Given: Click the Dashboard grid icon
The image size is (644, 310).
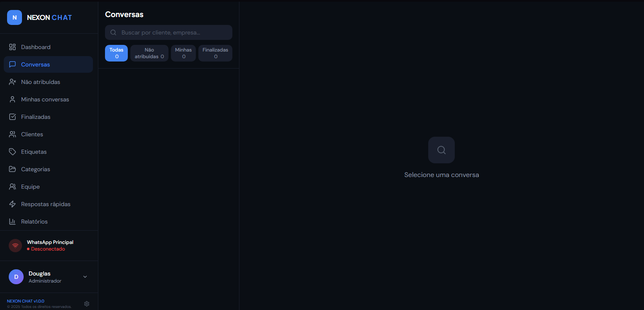Looking at the screenshot, I should pyautogui.click(x=12, y=47).
